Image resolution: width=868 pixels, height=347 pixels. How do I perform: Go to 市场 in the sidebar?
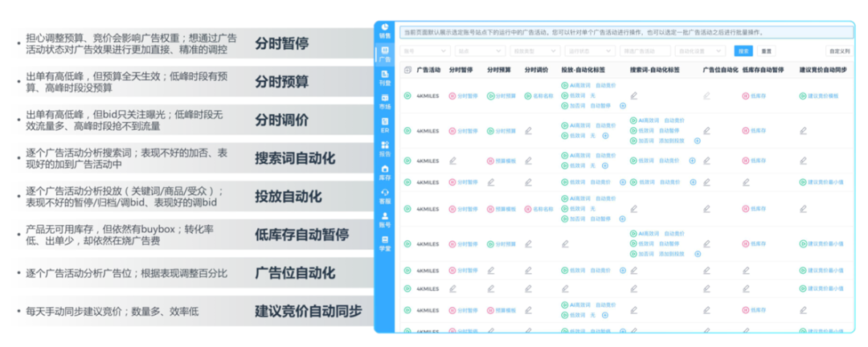[x=384, y=101]
